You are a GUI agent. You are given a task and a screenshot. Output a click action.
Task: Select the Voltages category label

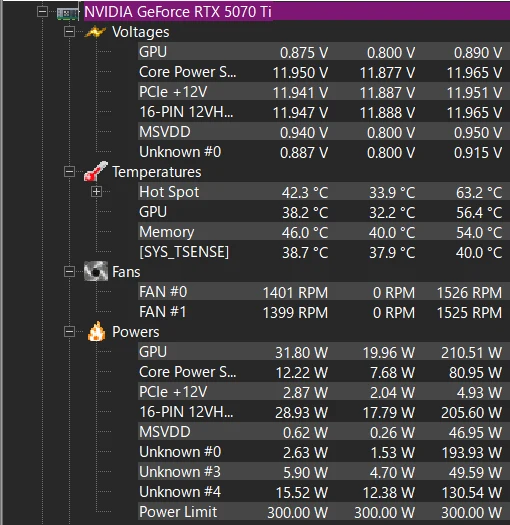coord(141,32)
